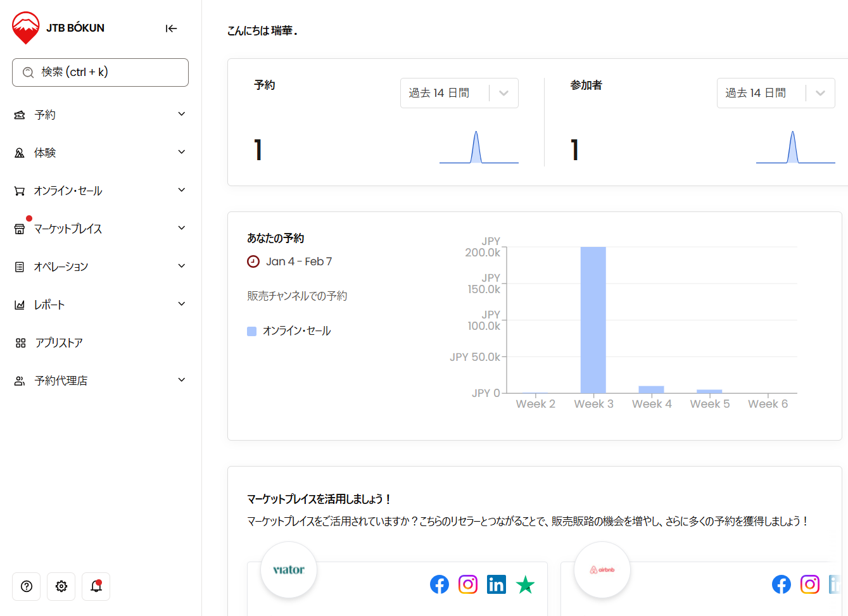Expand the マーケットプレイス sidebar section

100,229
